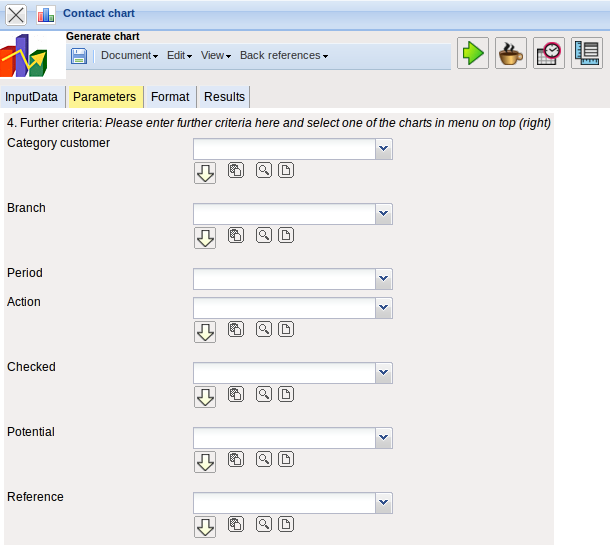Expand the Checked dropdown arrow

[384, 373]
